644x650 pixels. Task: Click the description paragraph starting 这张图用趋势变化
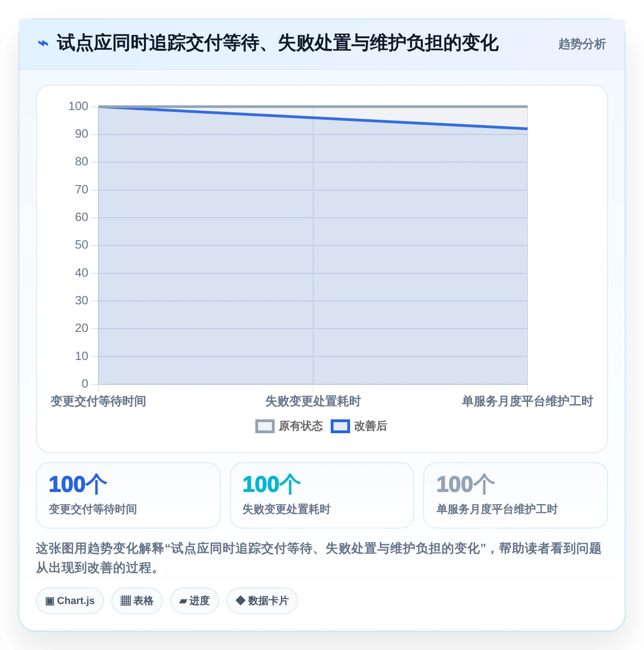click(x=319, y=558)
